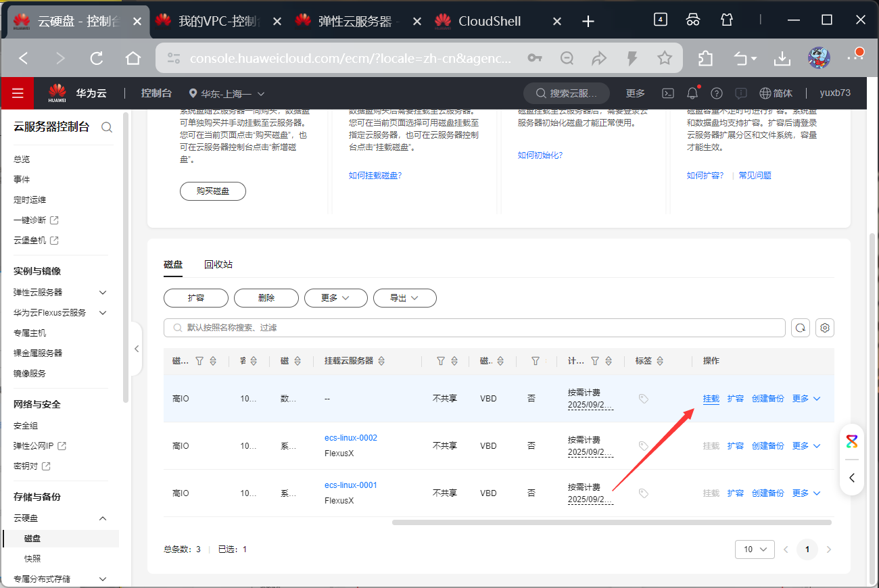Click the zoom-out magnifier in address bar
The width and height of the screenshot is (879, 588).
coord(567,59)
